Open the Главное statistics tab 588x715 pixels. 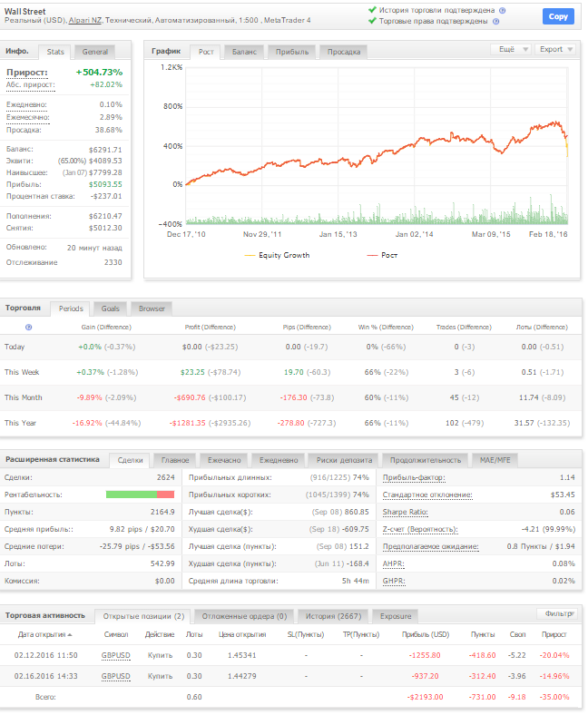point(175,461)
